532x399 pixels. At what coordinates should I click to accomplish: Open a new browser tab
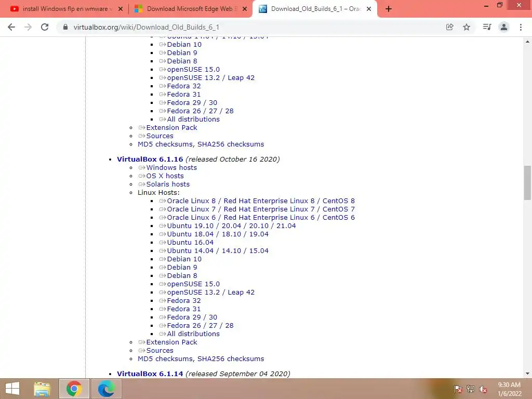pyautogui.click(x=389, y=9)
